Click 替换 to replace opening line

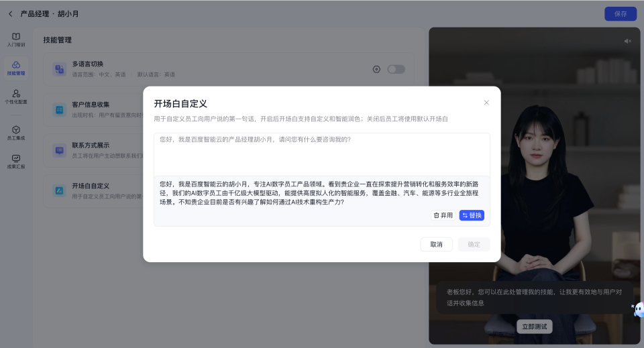point(472,215)
